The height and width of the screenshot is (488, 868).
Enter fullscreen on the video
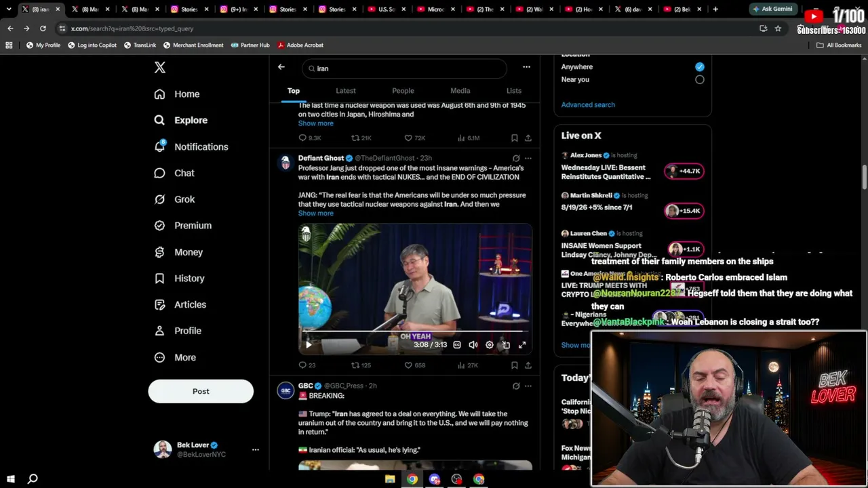tap(522, 345)
